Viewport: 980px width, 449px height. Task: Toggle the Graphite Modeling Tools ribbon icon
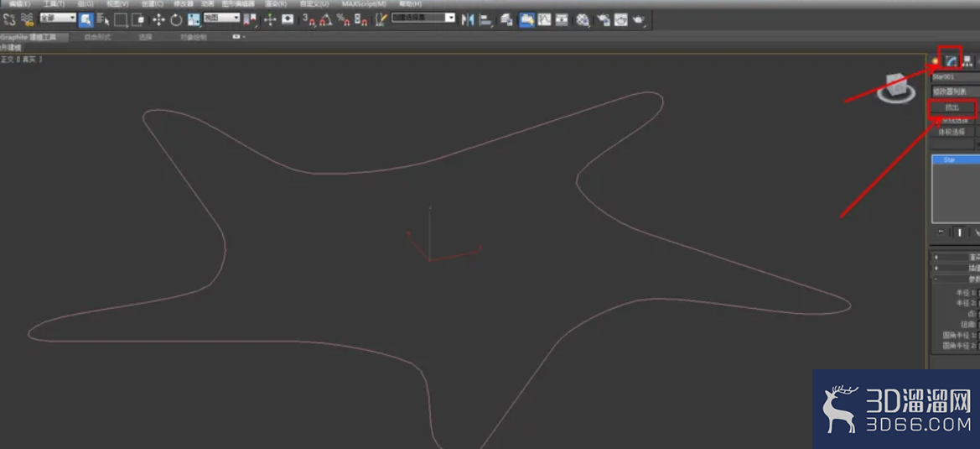coord(526,20)
